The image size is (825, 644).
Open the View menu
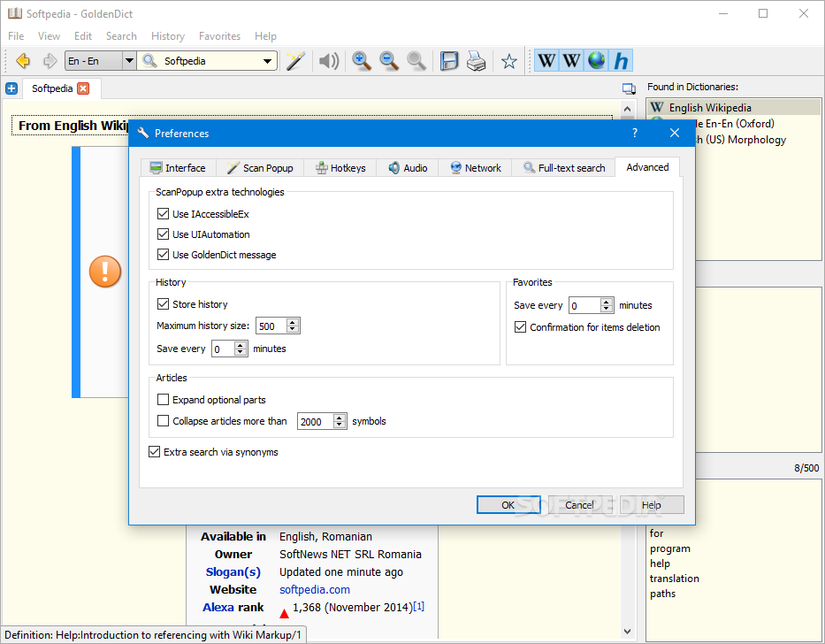pyautogui.click(x=49, y=35)
